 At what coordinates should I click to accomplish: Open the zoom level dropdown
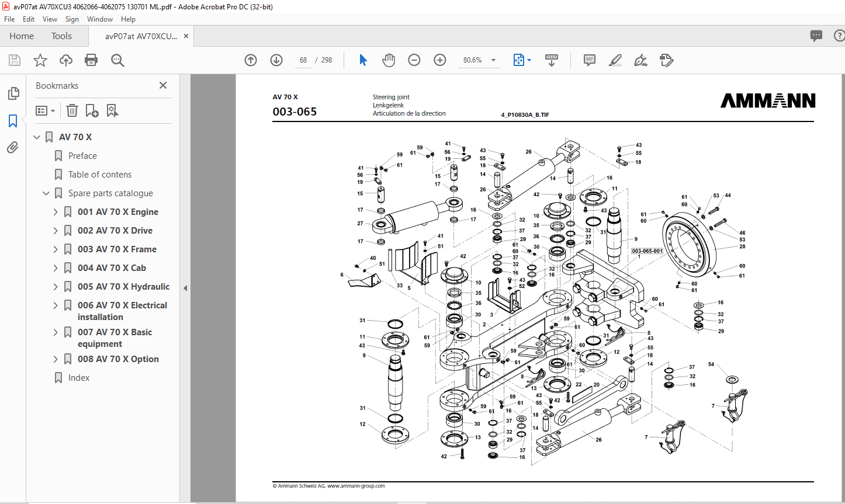pyautogui.click(x=493, y=60)
